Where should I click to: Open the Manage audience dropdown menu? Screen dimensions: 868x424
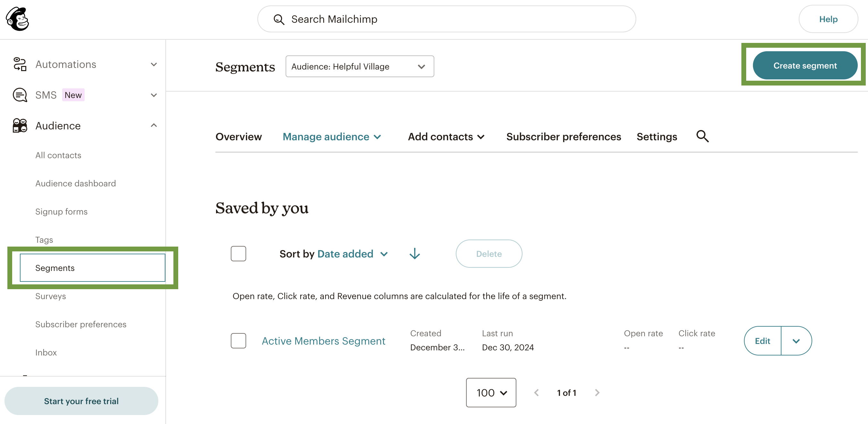(x=332, y=137)
